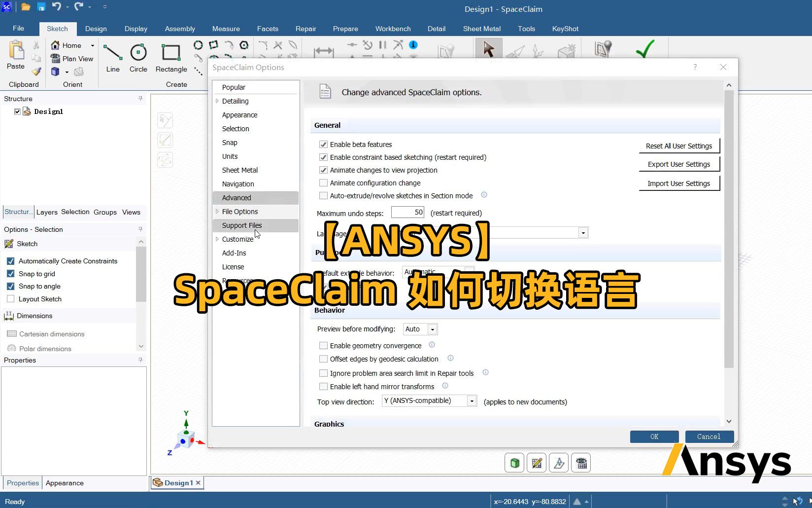Click Import User Settings button

pos(679,183)
